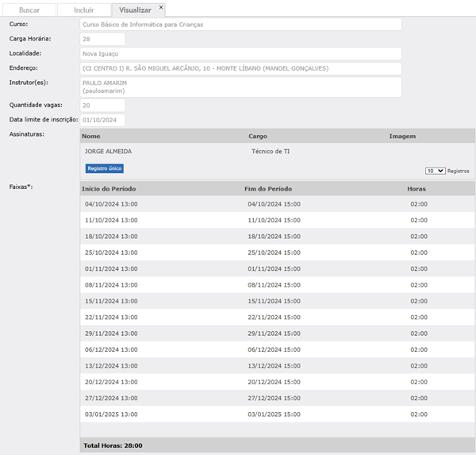This screenshot has height=455, width=476.
Task: Close the Visualizar tab with the x icon
Action: (161, 7)
